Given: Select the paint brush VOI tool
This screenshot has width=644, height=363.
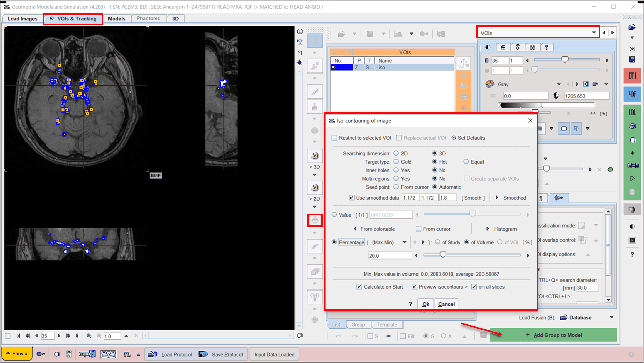Looking at the screenshot, I should tap(315, 106).
